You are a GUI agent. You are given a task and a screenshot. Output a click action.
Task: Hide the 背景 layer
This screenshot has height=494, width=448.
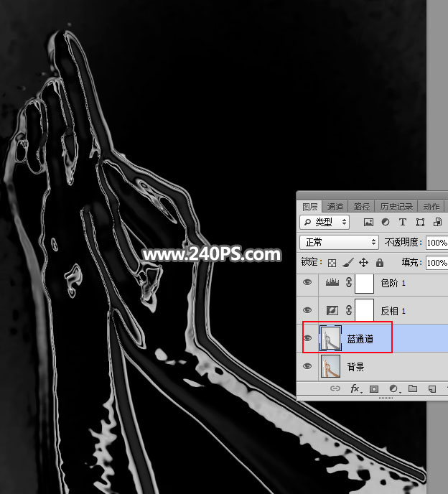307,366
